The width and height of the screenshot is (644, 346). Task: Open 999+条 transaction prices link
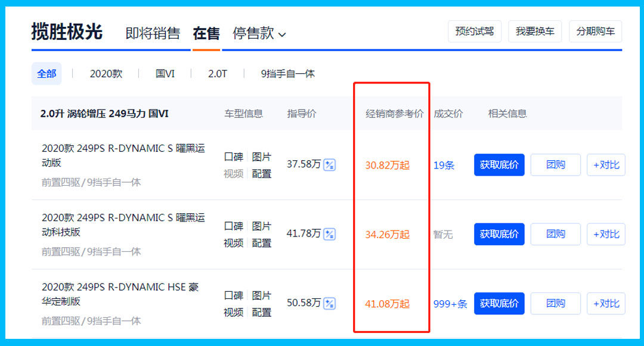pyautogui.click(x=450, y=304)
